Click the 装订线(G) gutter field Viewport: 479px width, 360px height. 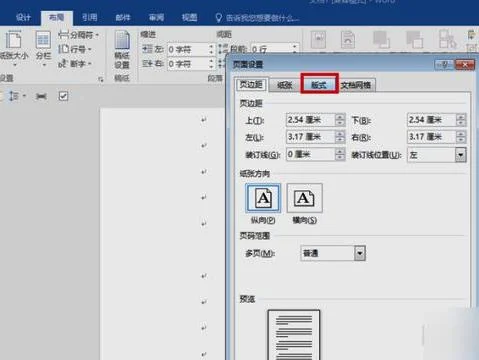(311, 154)
